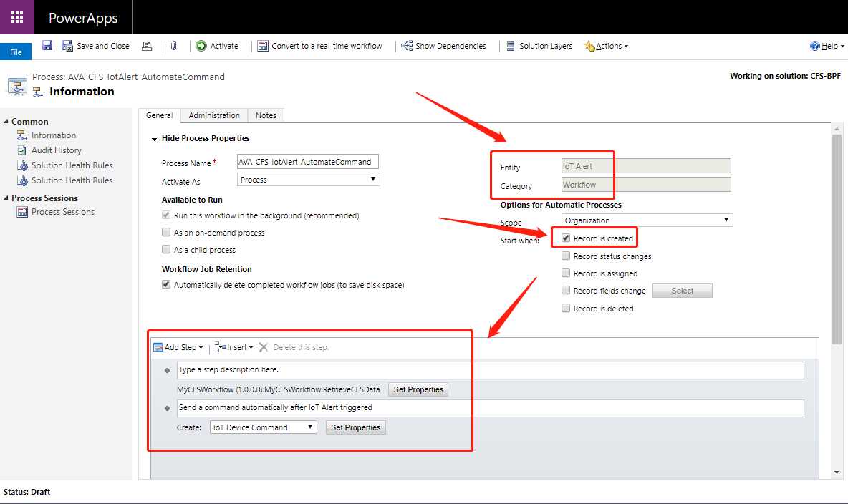Click the Process Name input field

pyautogui.click(x=308, y=161)
